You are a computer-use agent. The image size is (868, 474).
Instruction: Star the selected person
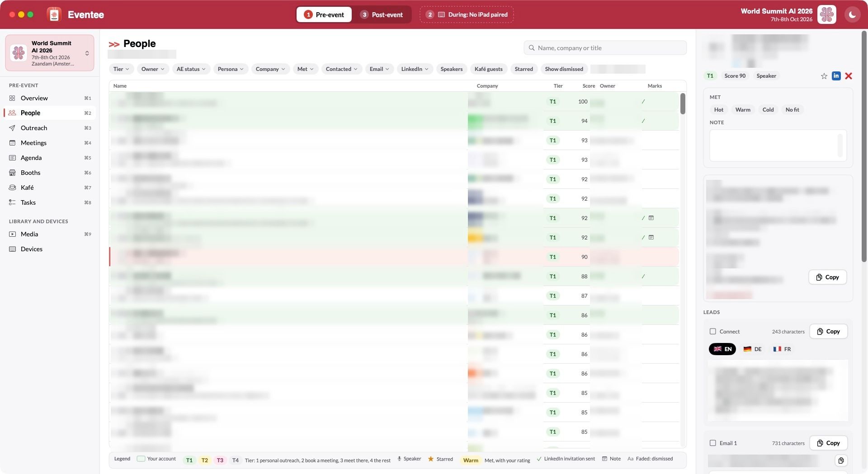pos(824,76)
